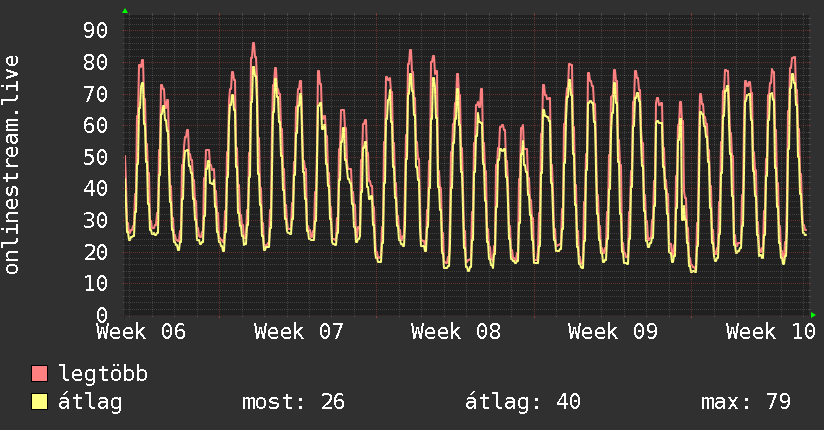Click the 'max: 79' maximum value
Screen dimensions: 824x430
[x=746, y=402]
